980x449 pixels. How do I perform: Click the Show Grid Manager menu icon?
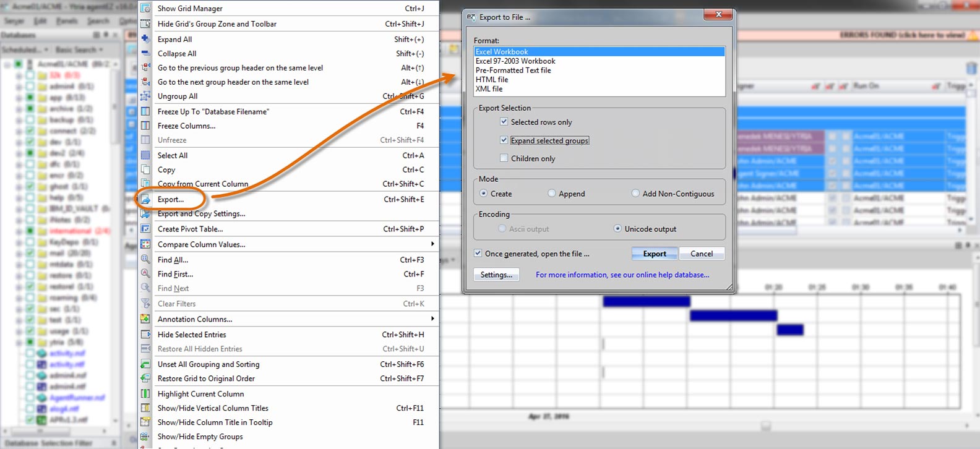145,8
